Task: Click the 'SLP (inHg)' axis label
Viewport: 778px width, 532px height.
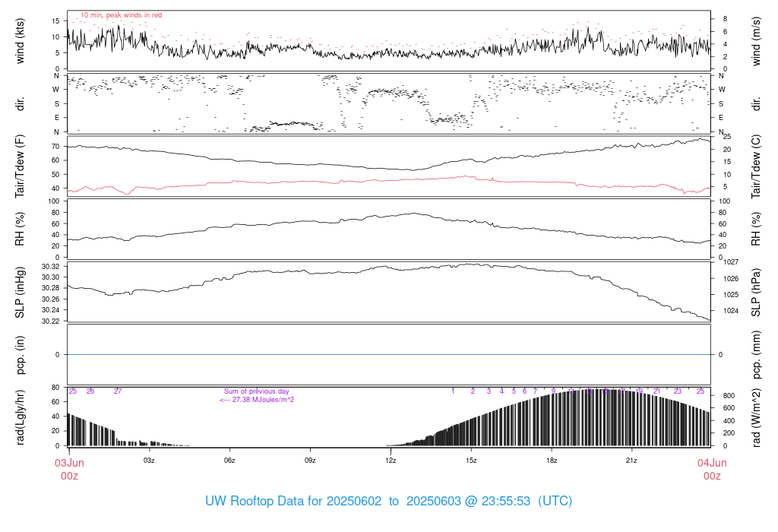Action: (x=21, y=293)
